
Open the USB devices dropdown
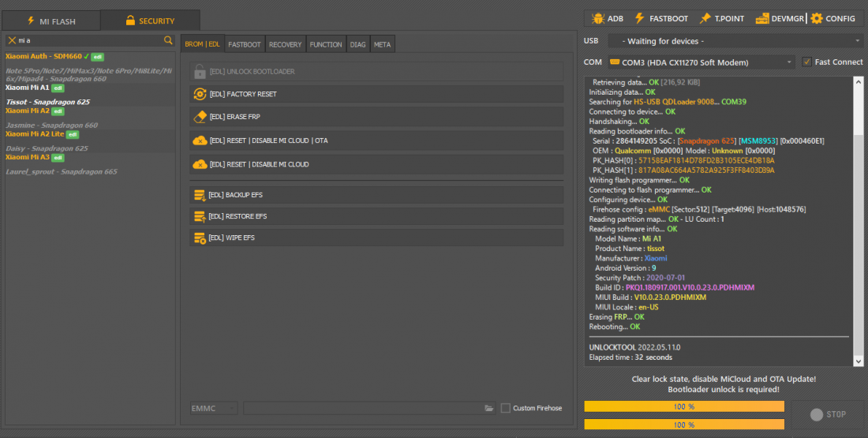pos(735,41)
